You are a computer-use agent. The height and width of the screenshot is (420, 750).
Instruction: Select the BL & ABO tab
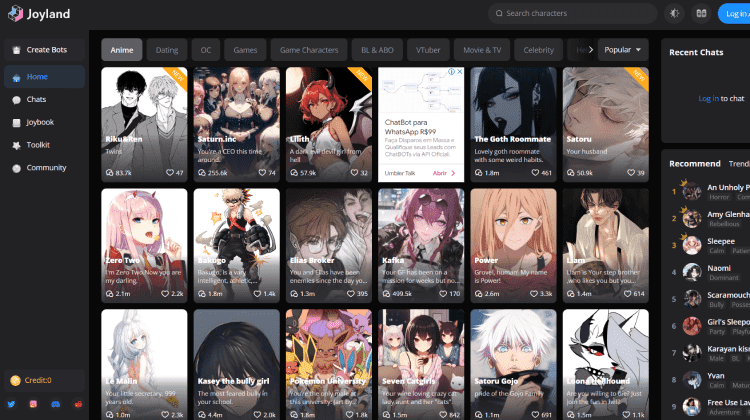pyautogui.click(x=377, y=50)
